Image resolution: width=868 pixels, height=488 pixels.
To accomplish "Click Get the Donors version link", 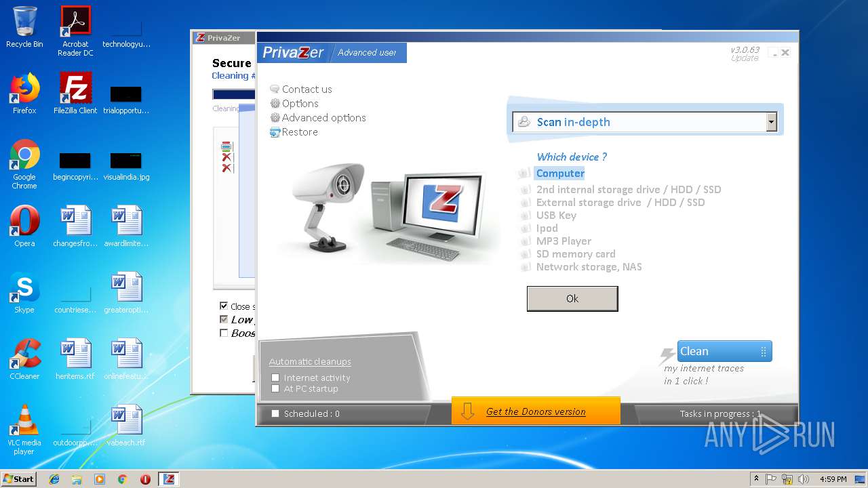I will (x=536, y=411).
